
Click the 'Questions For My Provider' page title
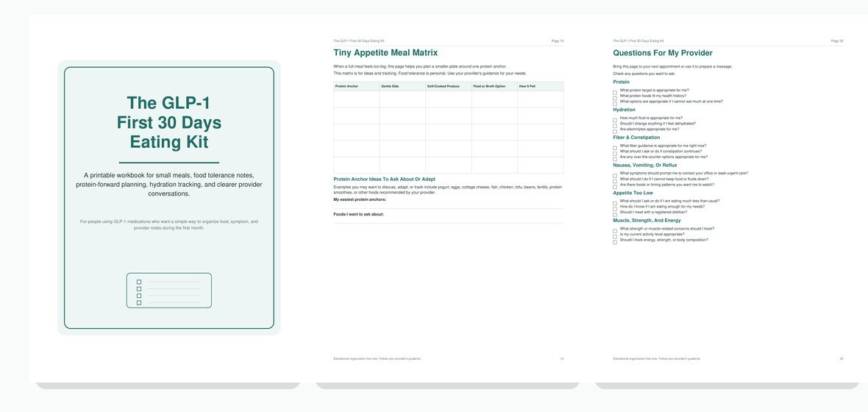click(x=663, y=53)
